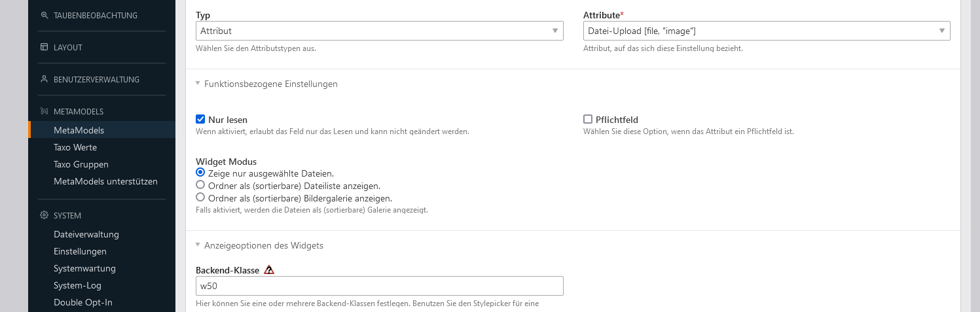Image resolution: width=980 pixels, height=312 pixels.
Task: Select Ordner als (sortierbare) Dateiliste anzeigen
Action: click(x=201, y=185)
